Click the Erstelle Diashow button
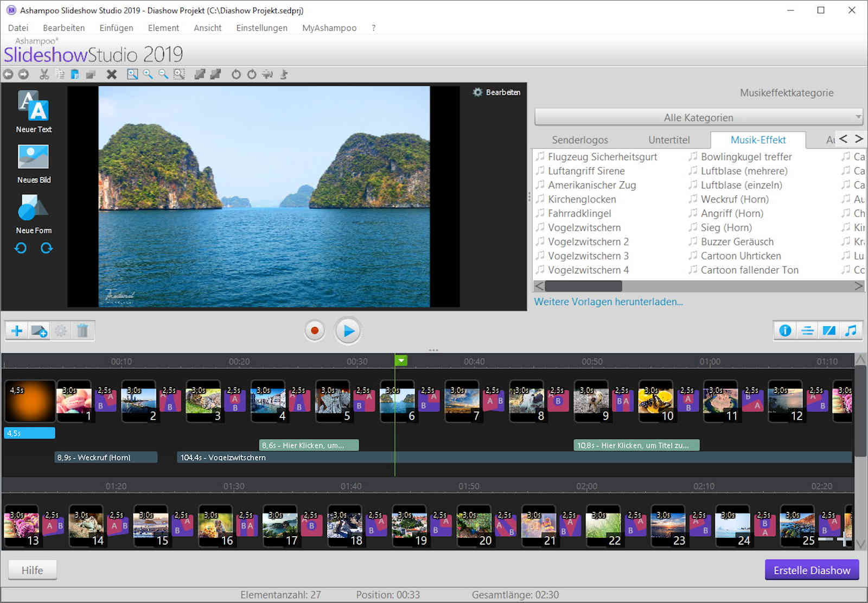 point(812,570)
